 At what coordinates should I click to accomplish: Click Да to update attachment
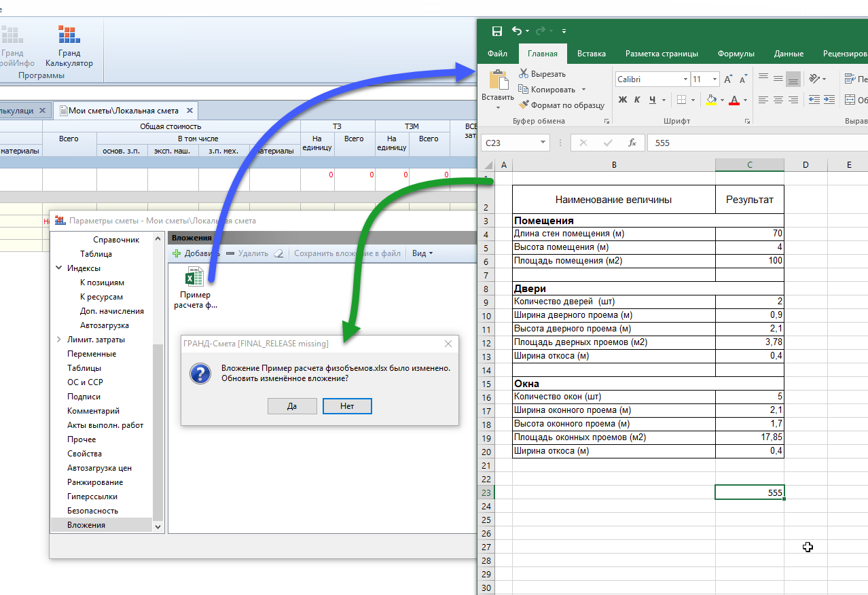[292, 405]
